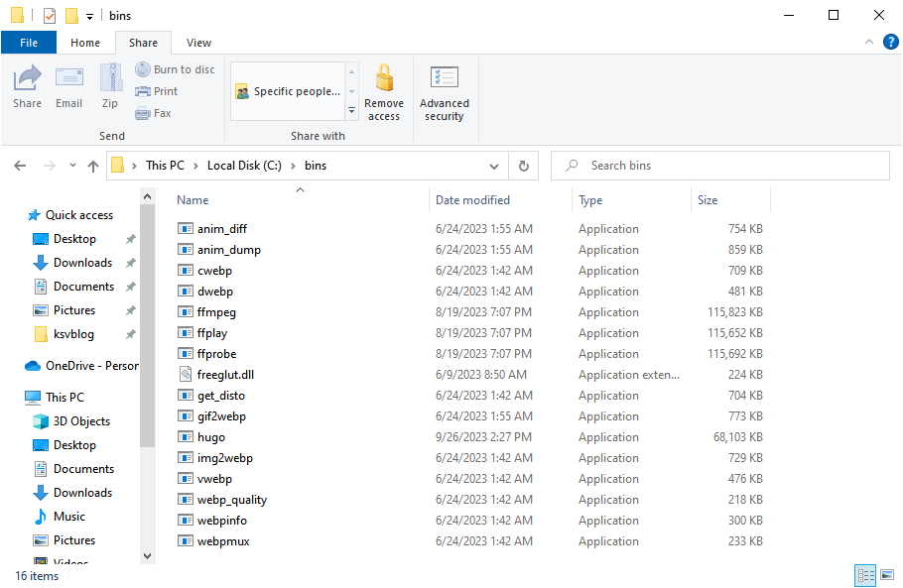Click the Back navigation arrow
This screenshot has width=903, height=588.
click(x=20, y=166)
